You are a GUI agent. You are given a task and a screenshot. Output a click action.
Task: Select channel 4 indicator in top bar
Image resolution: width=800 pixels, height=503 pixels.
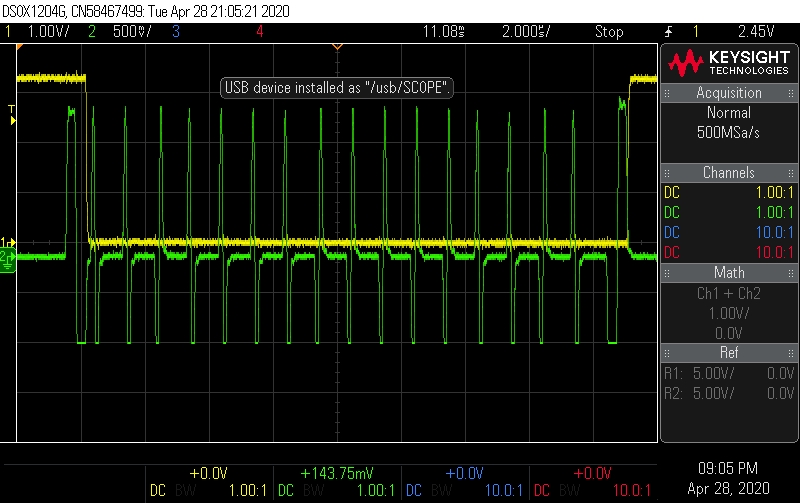coord(260,32)
